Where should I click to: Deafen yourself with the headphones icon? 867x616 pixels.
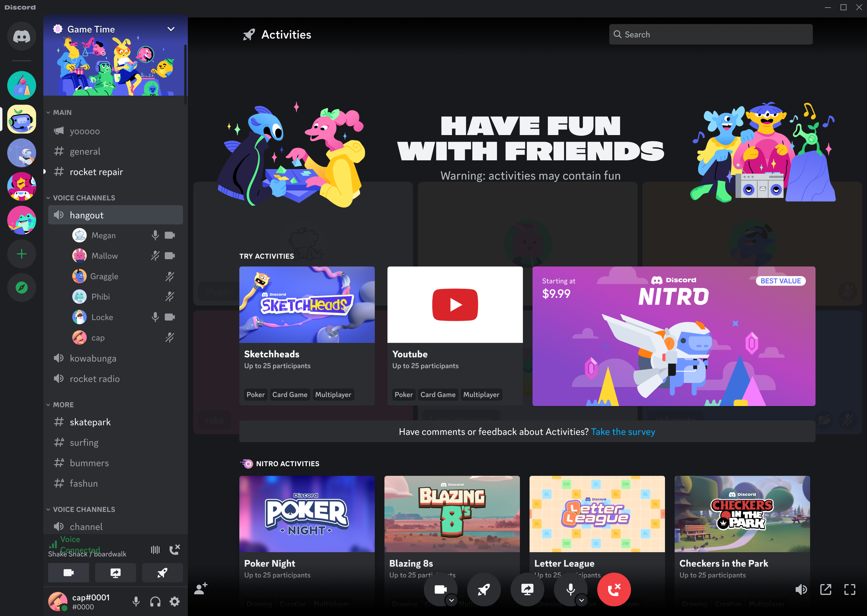click(155, 601)
